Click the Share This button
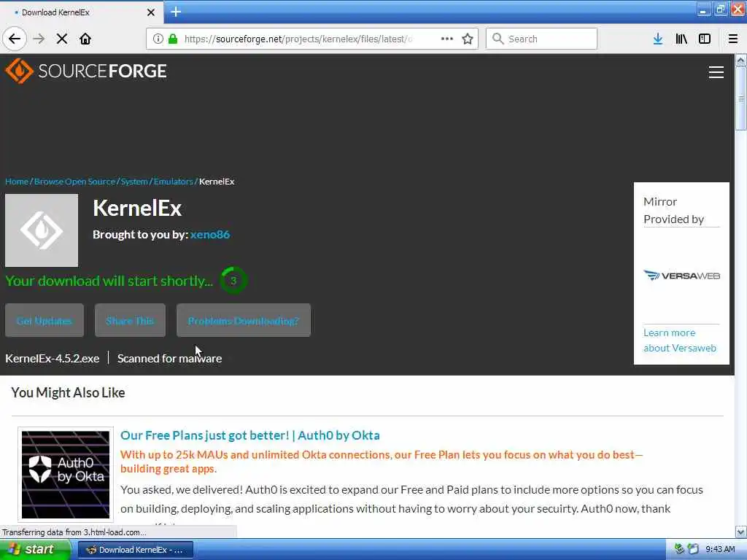The image size is (747, 560). pos(130,321)
